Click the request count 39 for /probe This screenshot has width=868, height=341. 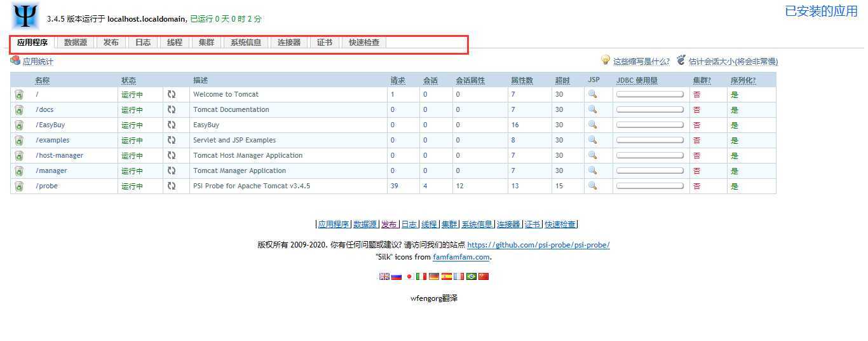[x=395, y=186]
